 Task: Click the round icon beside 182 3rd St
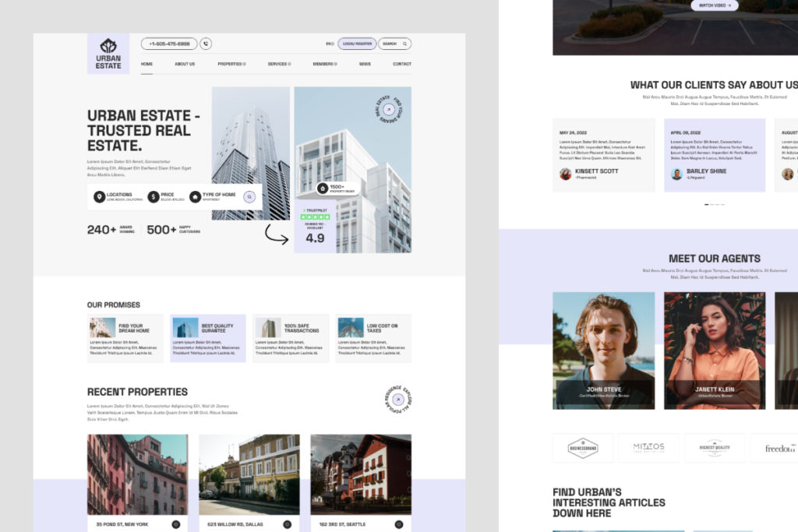398,524
